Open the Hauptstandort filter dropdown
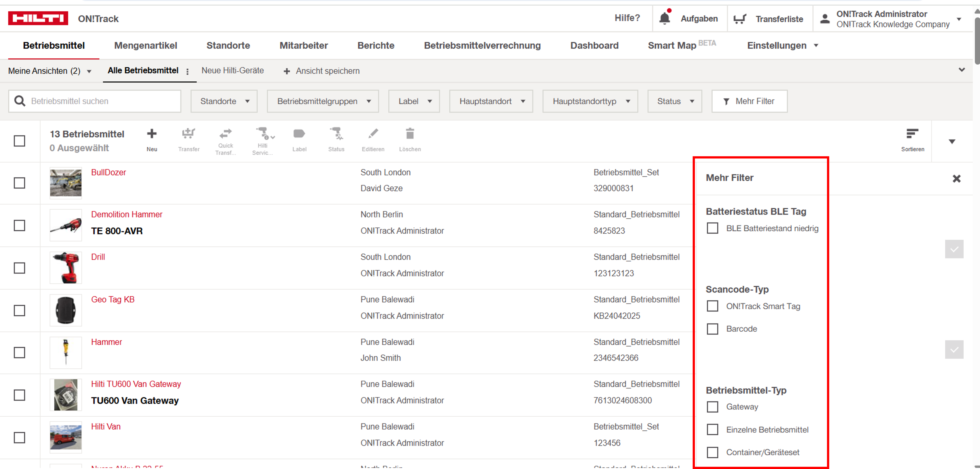This screenshot has height=469, width=980. tap(491, 101)
